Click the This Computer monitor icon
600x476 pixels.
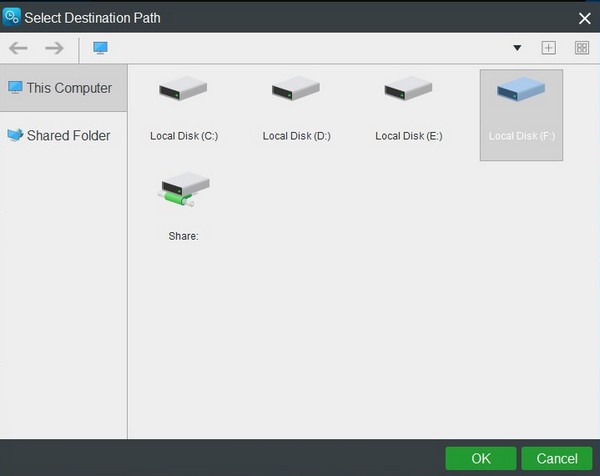[x=15, y=88]
